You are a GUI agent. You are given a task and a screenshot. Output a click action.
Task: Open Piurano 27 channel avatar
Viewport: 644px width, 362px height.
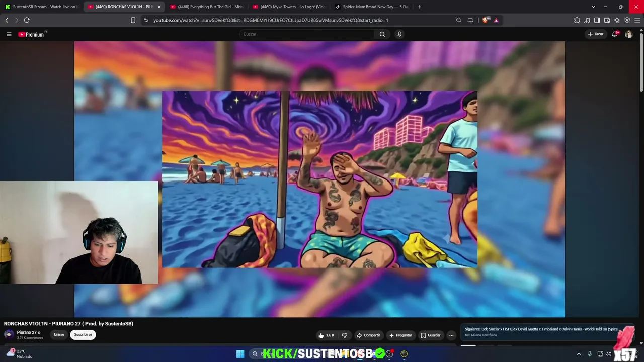9,334
